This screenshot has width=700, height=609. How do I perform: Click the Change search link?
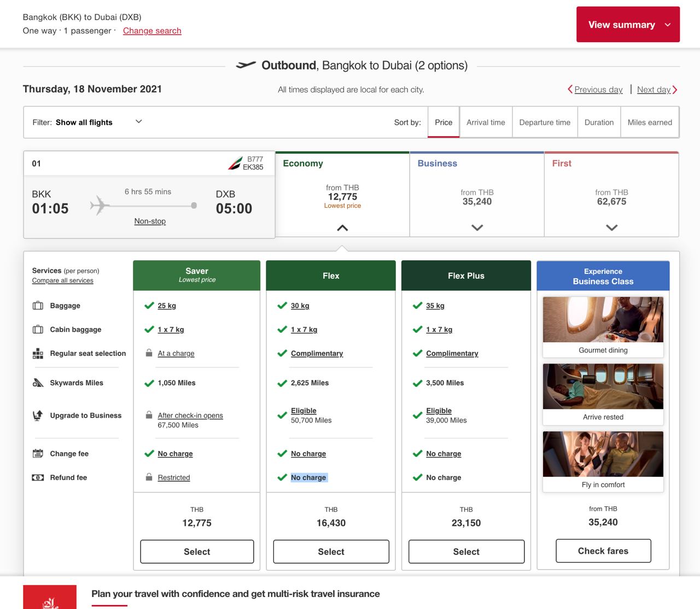coord(152,31)
